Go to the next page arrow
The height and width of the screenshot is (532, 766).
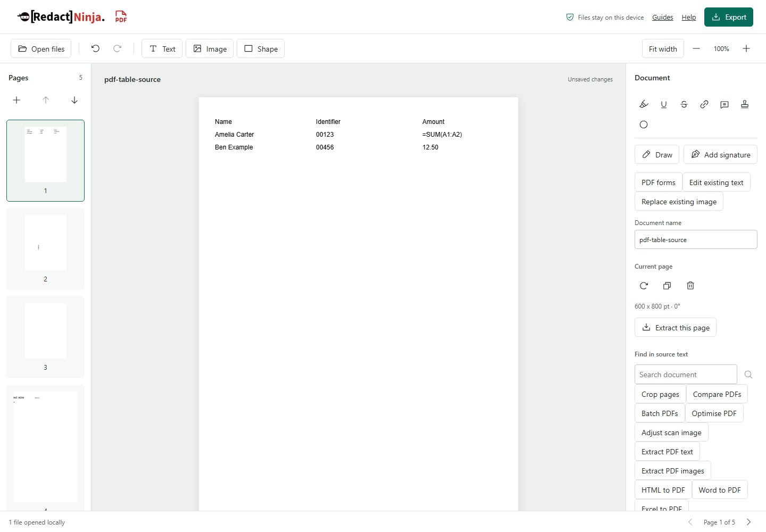point(748,522)
